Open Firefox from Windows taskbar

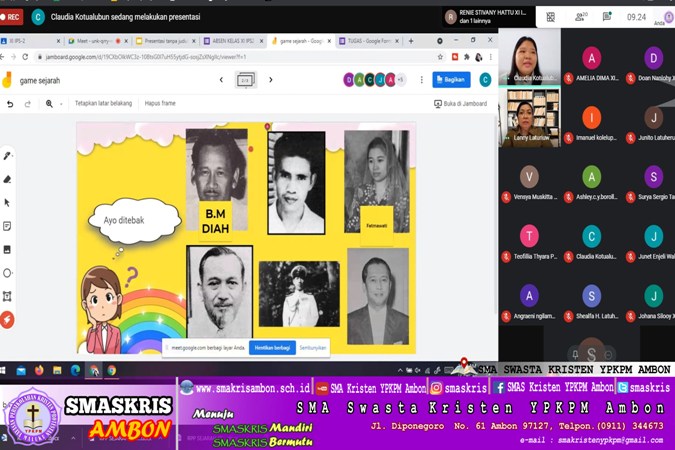39,370
